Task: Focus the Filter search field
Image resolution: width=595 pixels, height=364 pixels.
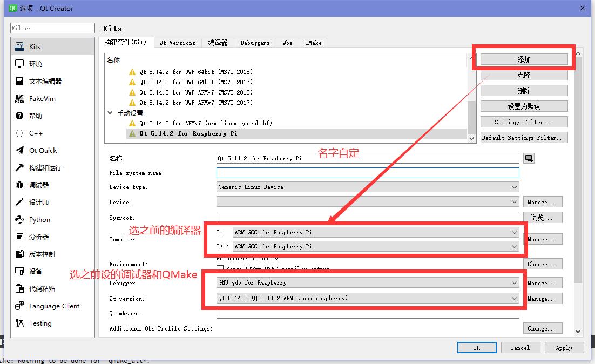Action: pyautogui.click(x=52, y=28)
